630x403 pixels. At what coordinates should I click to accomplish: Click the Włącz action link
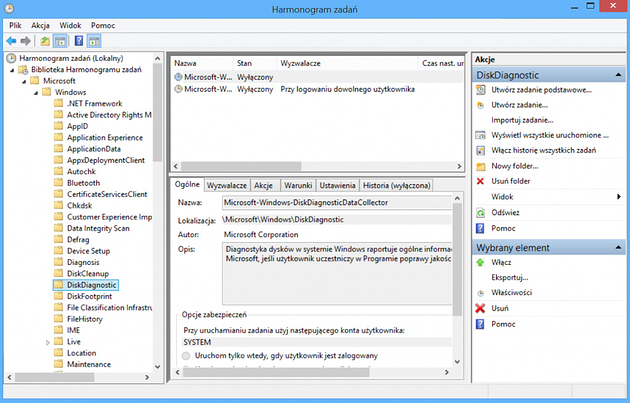click(x=501, y=263)
